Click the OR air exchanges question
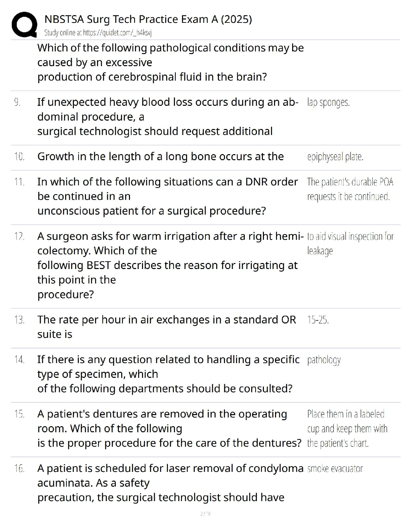The image size is (411, 532). pos(167,327)
